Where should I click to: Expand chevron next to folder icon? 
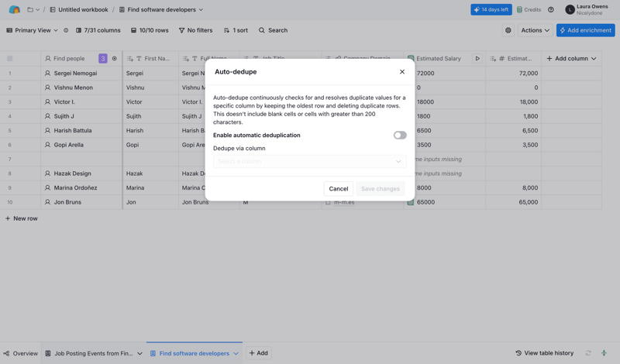point(37,9)
